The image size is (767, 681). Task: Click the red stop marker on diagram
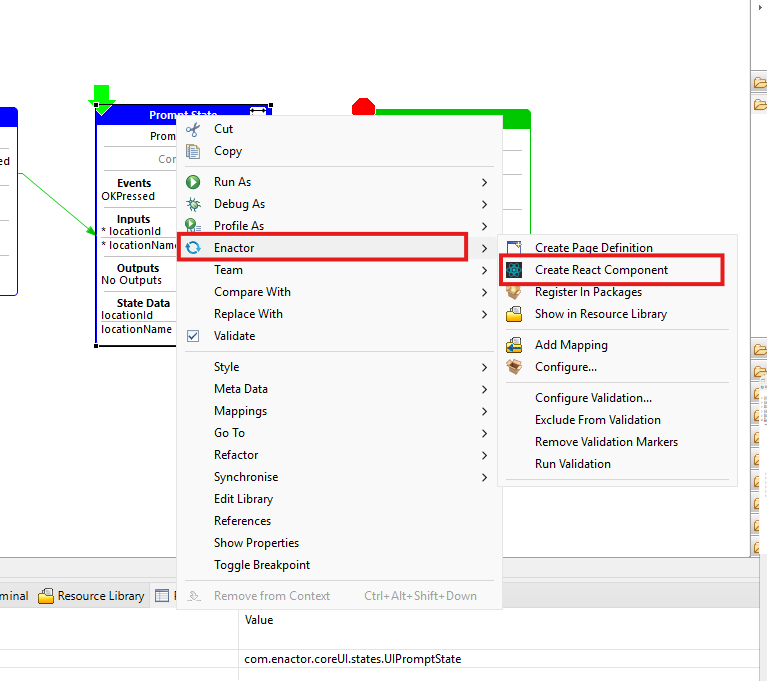pos(363,106)
